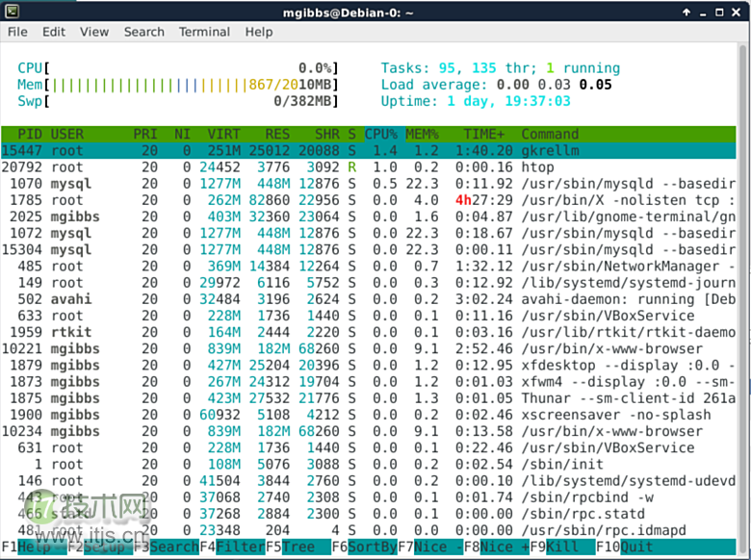
Task: Select the xfwm4 process row
Action: (369, 382)
